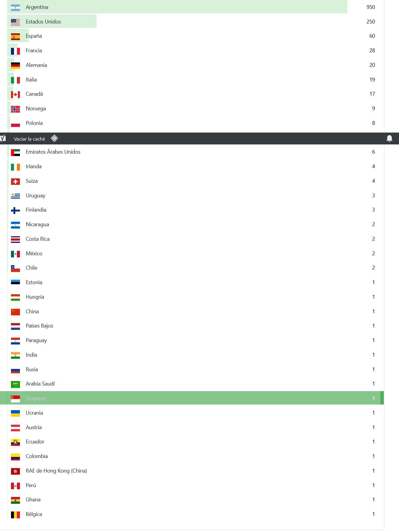Click the notifications bell icon
The height and width of the screenshot is (532, 399).
pos(389,138)
